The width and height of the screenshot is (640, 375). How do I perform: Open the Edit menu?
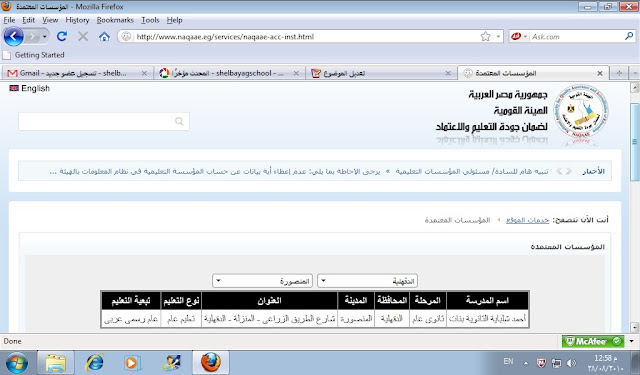click(x=28, y=20)
